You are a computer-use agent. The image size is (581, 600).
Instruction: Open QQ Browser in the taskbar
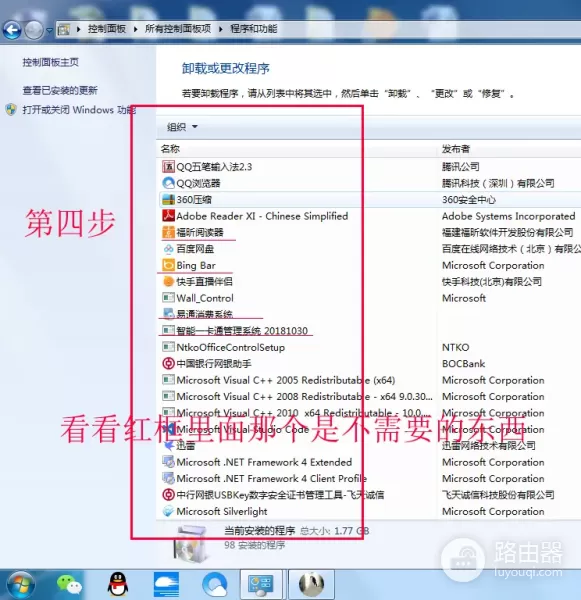(214, 585)
